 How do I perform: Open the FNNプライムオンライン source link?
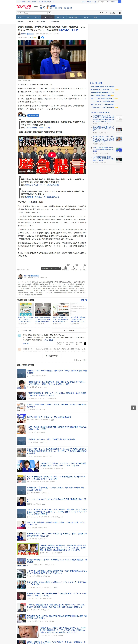43,185
